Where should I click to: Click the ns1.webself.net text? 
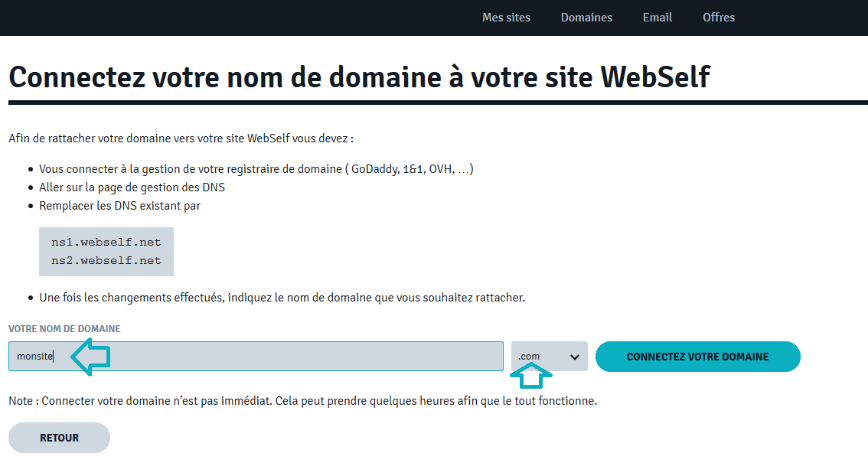[x=106, y=243]
